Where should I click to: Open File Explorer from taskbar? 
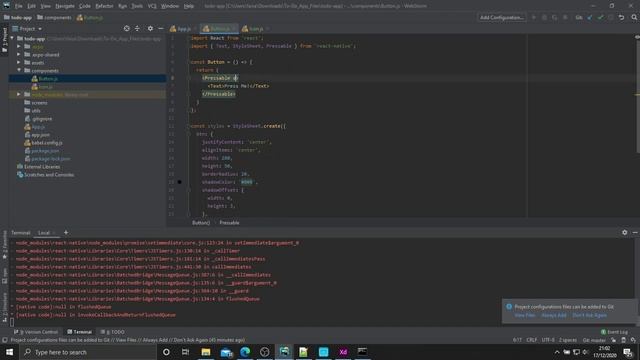coord(206,352)
